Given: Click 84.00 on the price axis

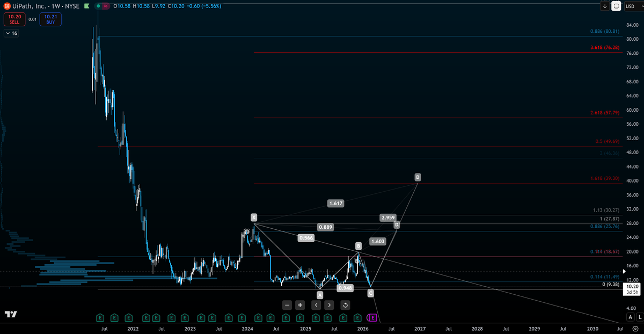Looking at the screenshot, I should coord(631,25).
